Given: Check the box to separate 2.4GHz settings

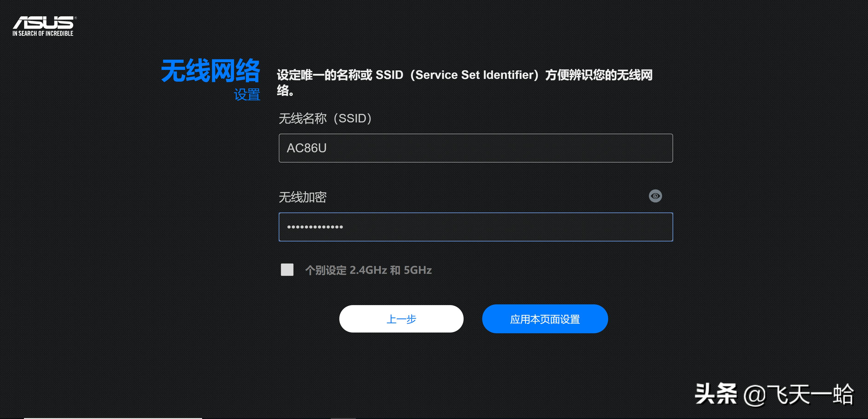Looking at the screenshot, I should 287,270.
